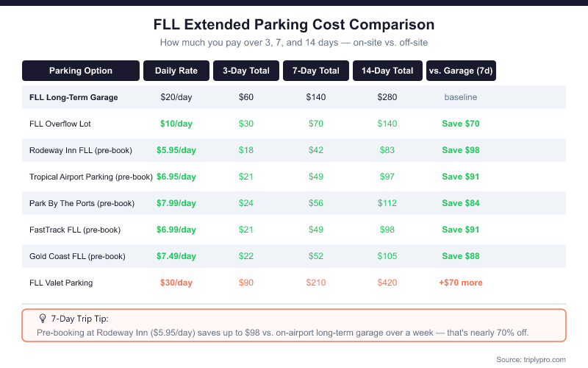This screenshot has width=588, height=368.
Task: Click the FastTrack FLL (pre-book) row
Action: point(293,230)
